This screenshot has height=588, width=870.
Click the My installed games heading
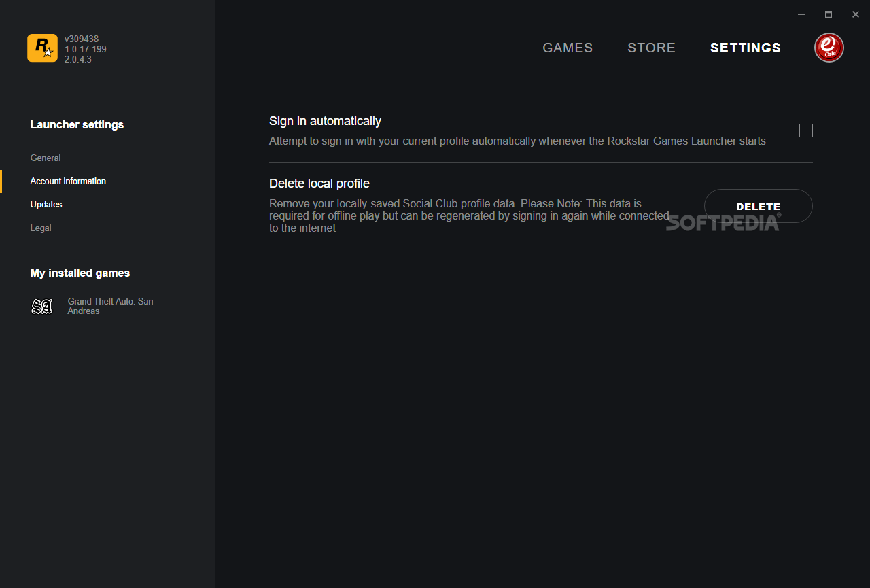click(80, 273)
